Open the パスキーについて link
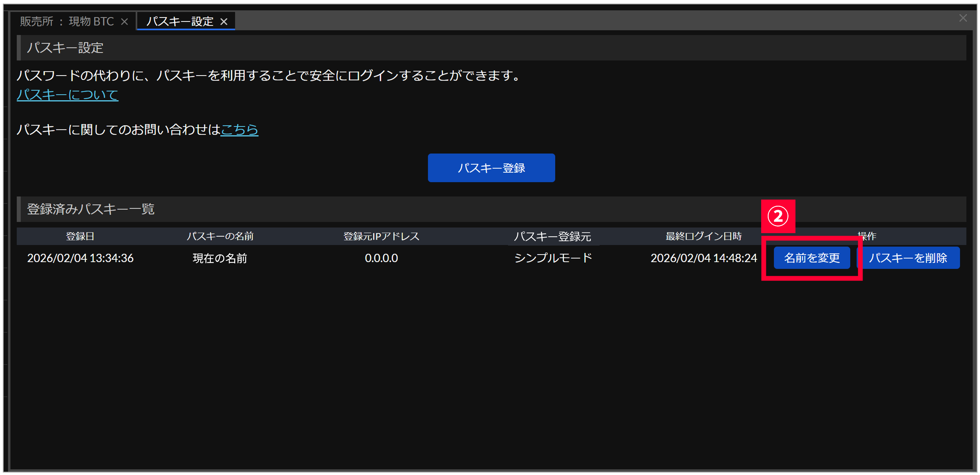 pos(67,95)
